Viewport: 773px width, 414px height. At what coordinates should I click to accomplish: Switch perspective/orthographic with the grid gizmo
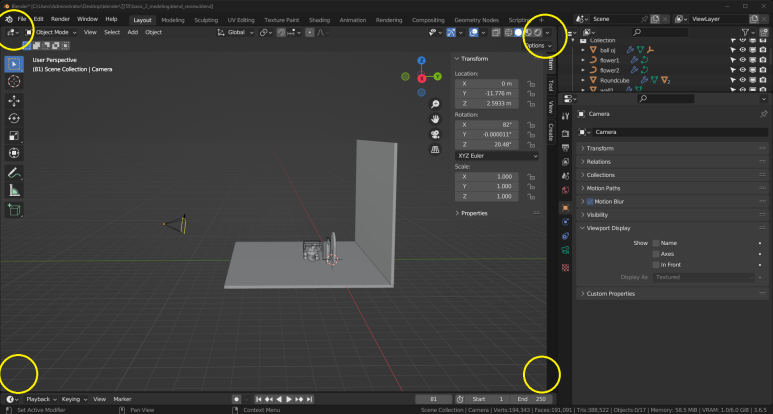[435, 150]
